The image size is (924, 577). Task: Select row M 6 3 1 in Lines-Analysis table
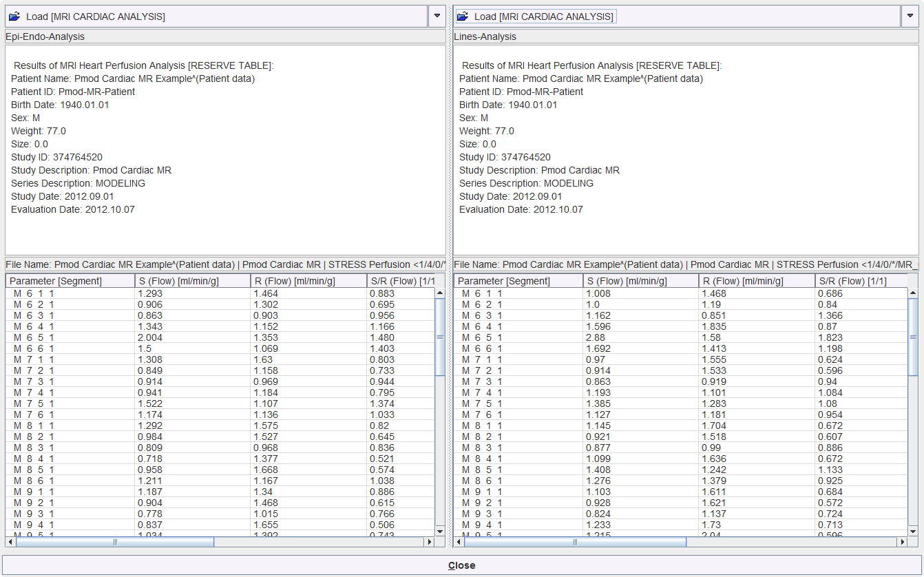pos(681,315)
